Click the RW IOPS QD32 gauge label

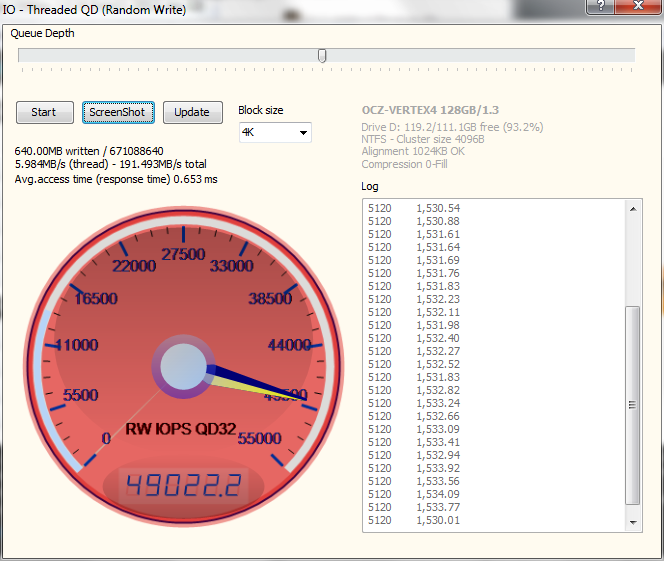180,430
